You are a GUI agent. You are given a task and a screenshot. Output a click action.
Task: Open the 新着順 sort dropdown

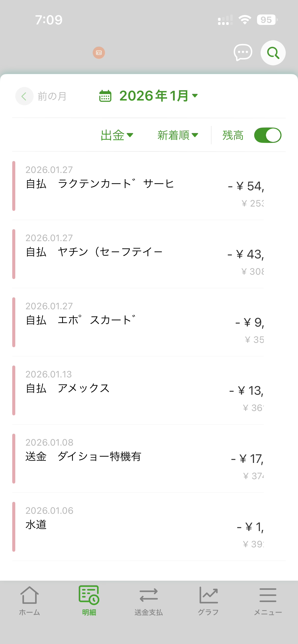178,135
